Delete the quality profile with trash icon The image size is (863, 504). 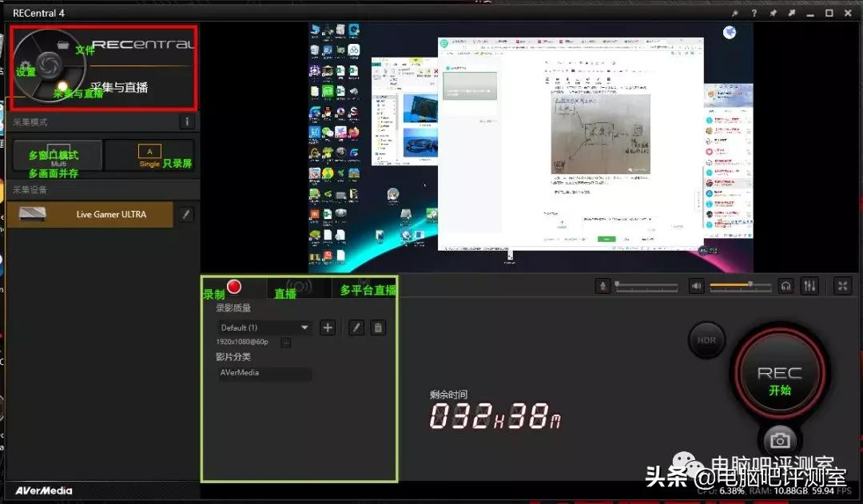(377, 327)
